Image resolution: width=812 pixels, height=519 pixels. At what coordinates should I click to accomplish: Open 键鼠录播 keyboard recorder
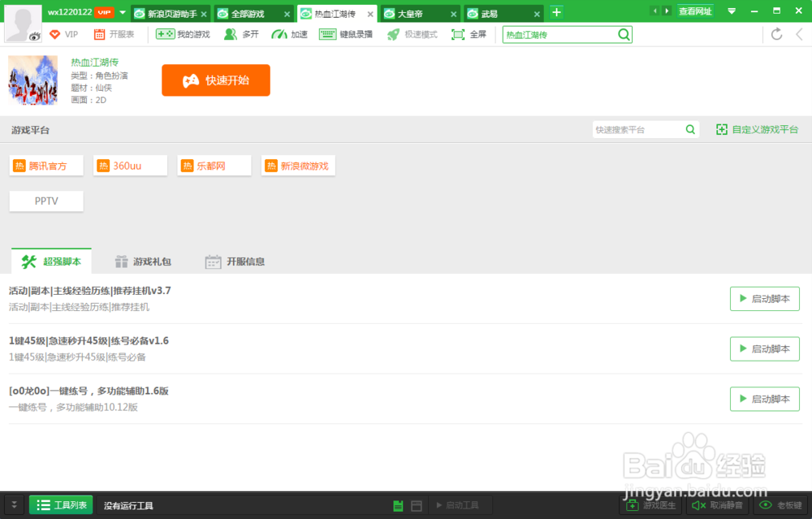click(346, 34)
